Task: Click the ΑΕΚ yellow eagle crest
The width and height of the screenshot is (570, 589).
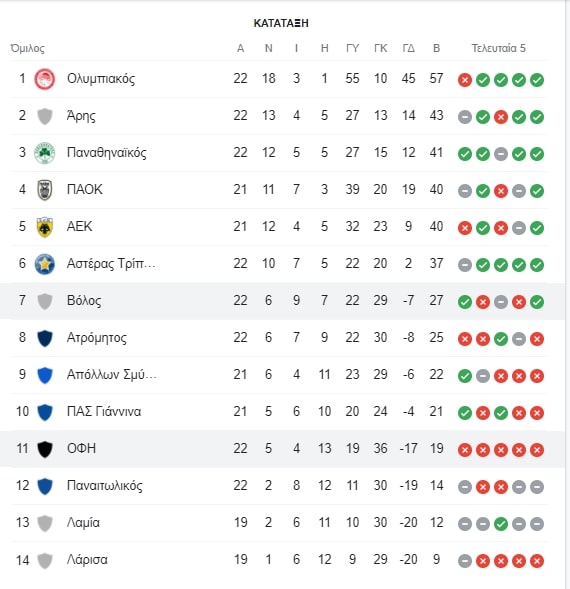Action: (45, 227)
